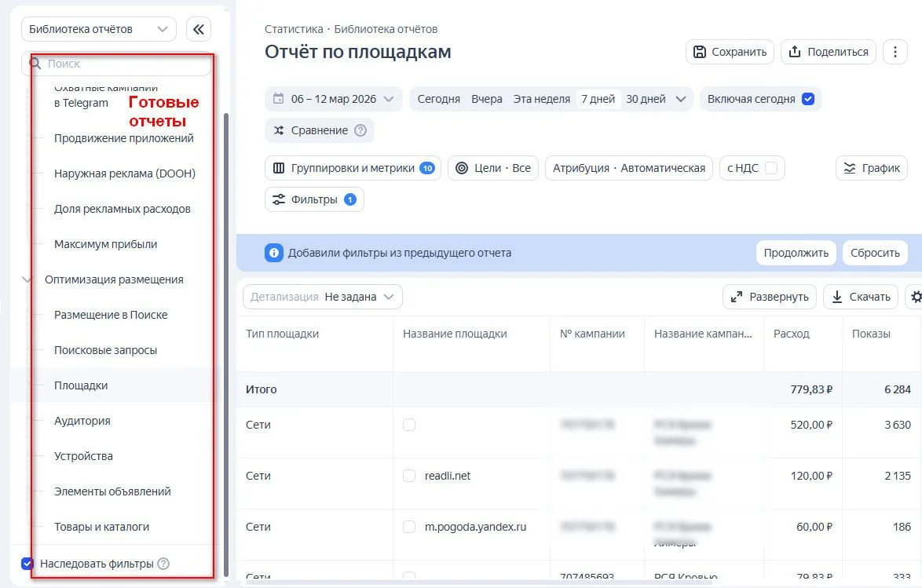Click the expand arrows icon
922x588 pixels.
736,297
